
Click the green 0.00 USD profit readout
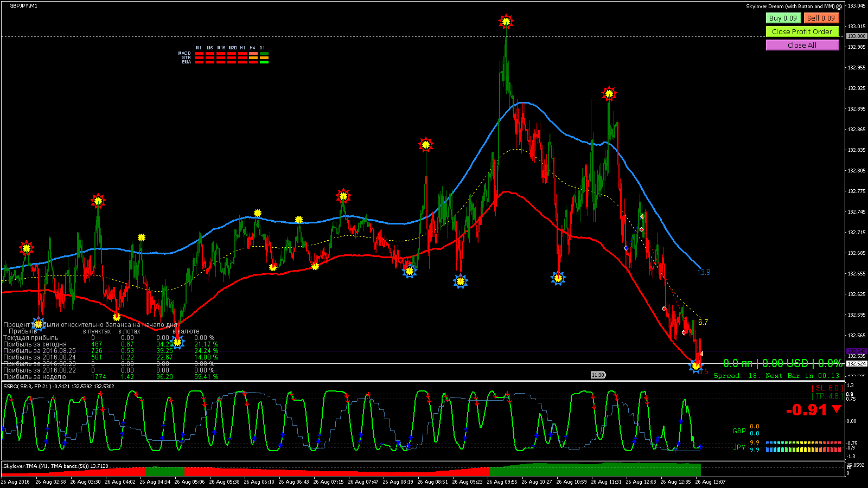(x=785, y=363)
